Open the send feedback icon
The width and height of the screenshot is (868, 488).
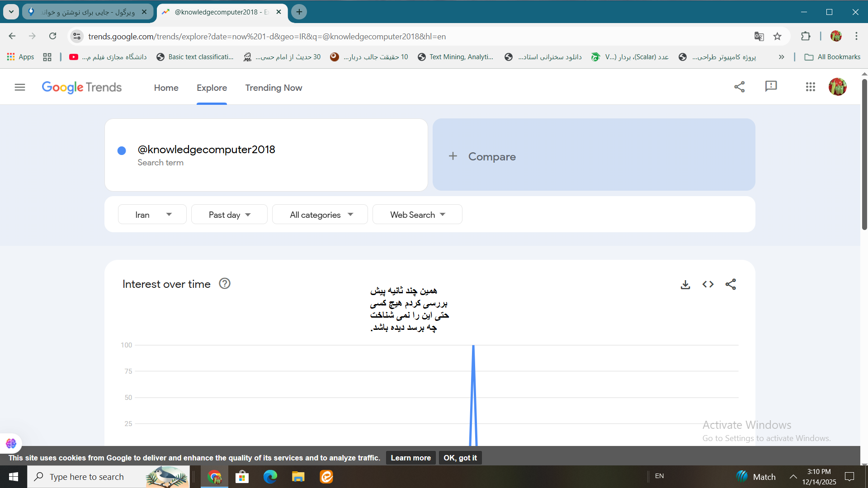(x=771, y=86)
